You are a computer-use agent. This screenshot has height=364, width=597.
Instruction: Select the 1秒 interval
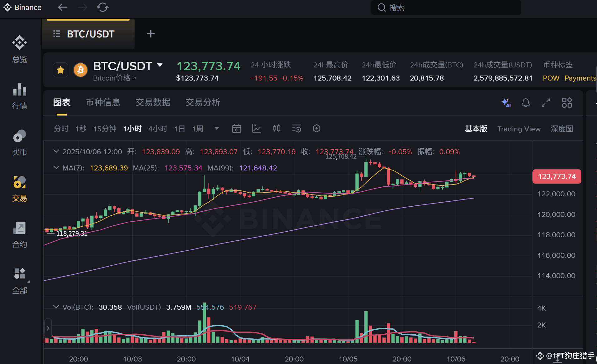[x=81, y=129]
